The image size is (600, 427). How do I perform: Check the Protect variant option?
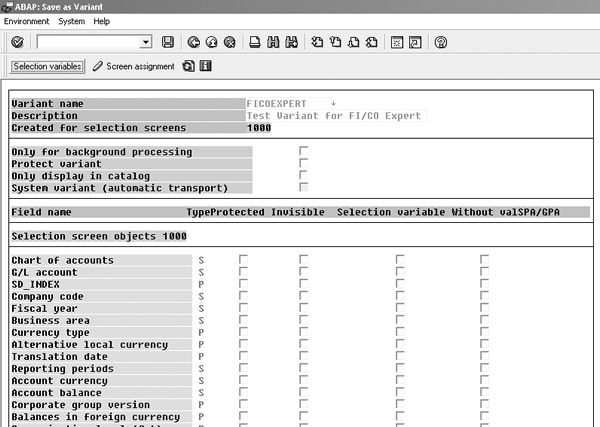(303, 163)
